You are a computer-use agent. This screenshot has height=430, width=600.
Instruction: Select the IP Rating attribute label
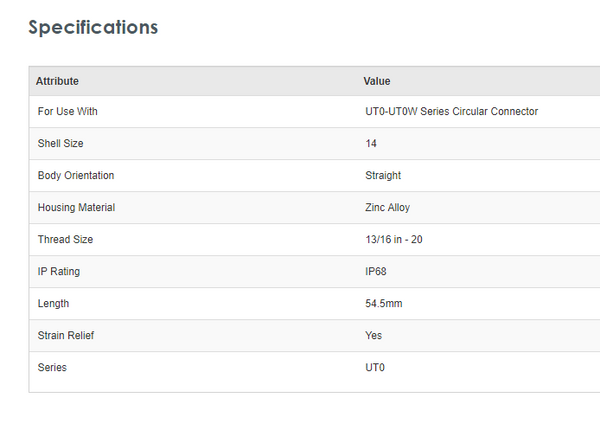tap(59, 272)
